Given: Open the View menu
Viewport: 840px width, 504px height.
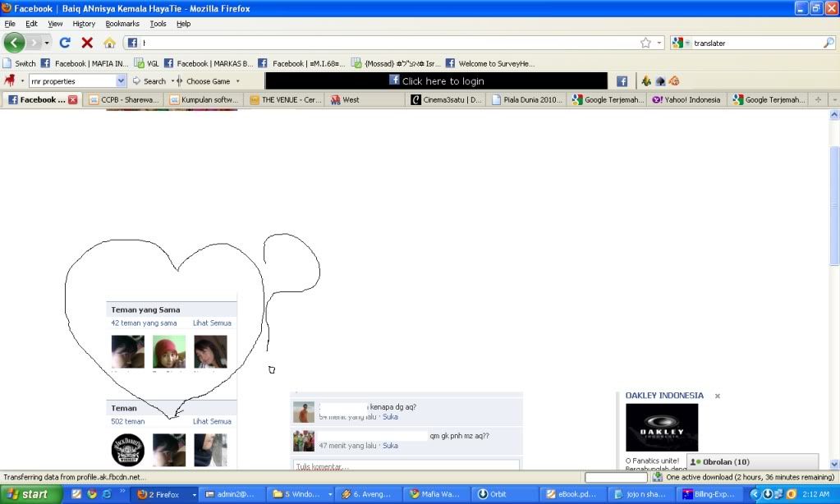Looking at the screenshot, I should tap(55, 24).
